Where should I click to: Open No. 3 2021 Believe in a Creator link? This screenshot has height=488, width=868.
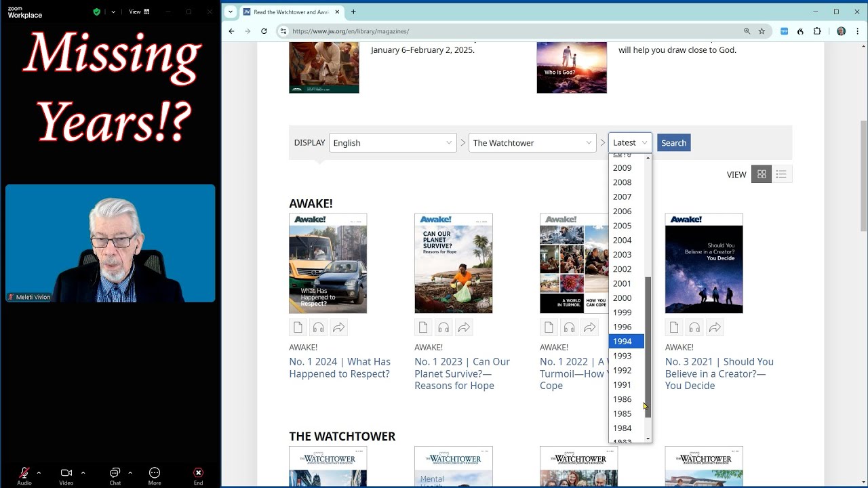(x=719, y=373)
